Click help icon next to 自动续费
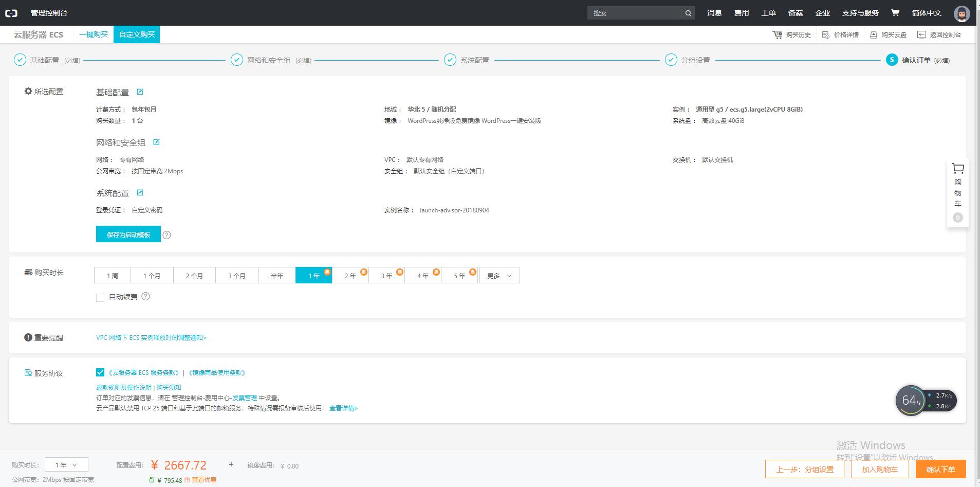980x487 pixels. coord(145,296)
